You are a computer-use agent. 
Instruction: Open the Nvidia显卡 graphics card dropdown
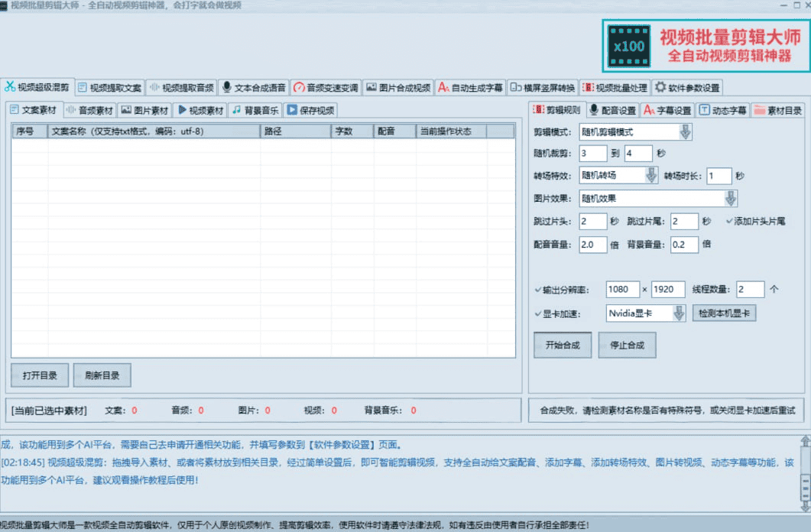[679, 313]
